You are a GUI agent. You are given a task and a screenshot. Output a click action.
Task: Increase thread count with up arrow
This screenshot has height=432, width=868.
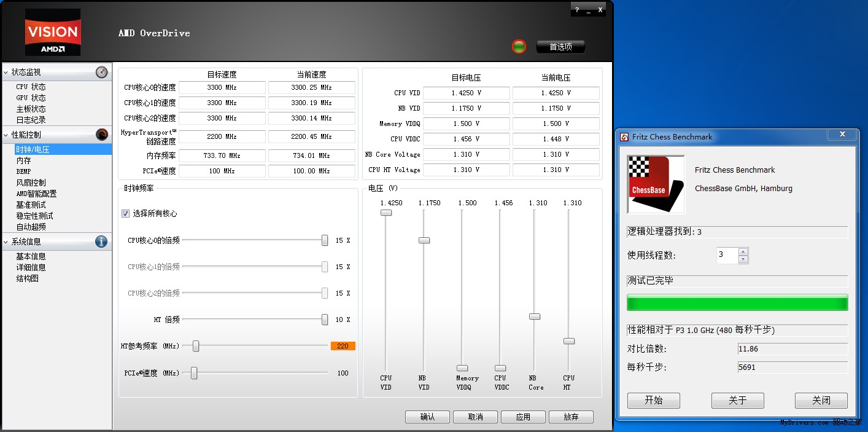click(x=743, y=252)
